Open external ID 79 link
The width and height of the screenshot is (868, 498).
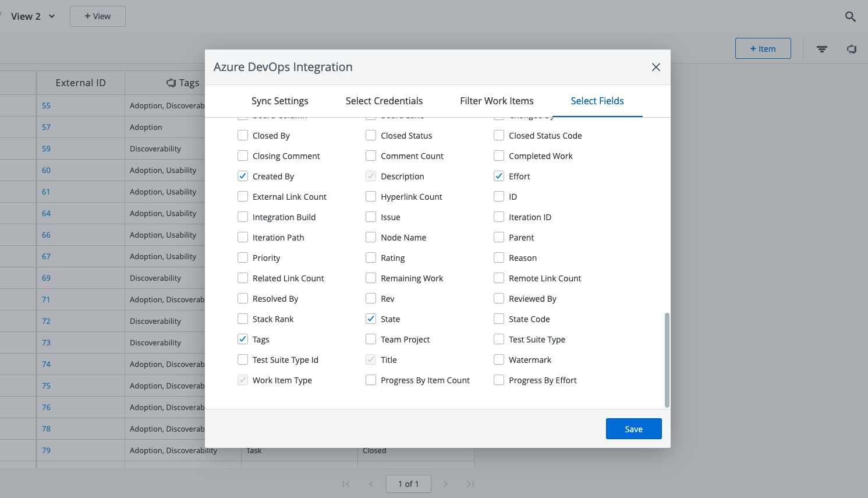[46, 450]
